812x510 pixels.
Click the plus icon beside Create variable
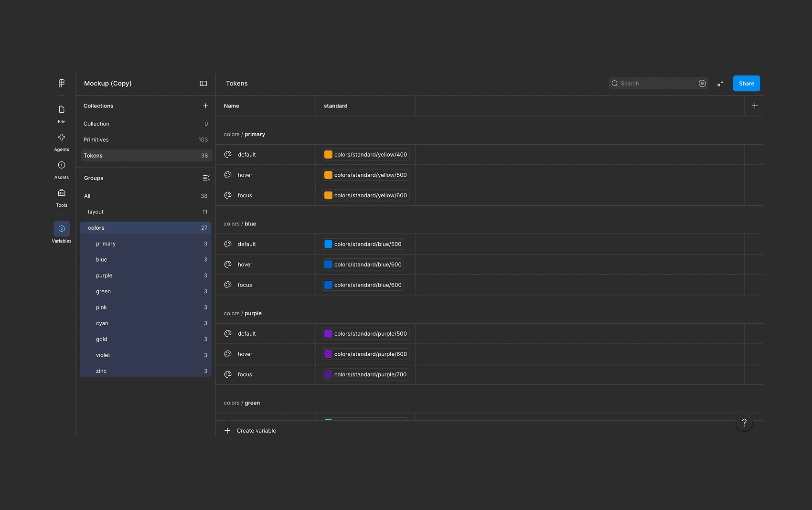click(227, 431)
